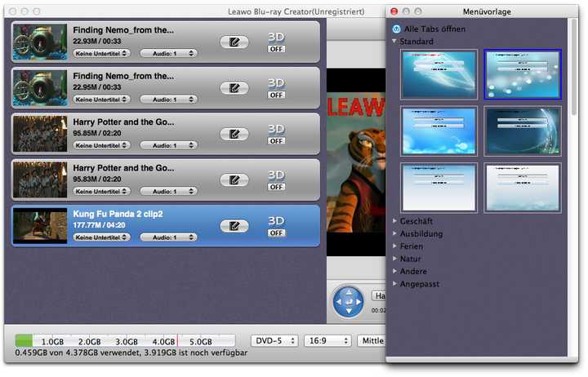Select second Finding Nemo clip thumbnail

pyautogui.click(x=40, y=88)
